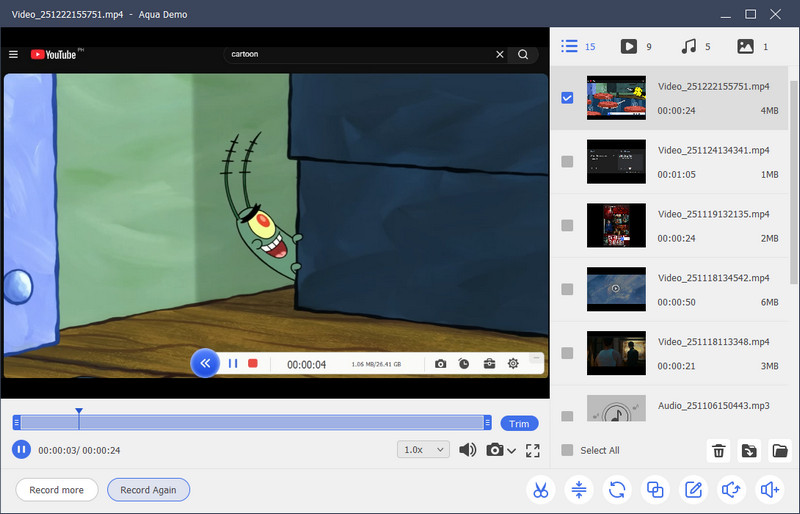Image resolution: width=800 pixels, height=514 pixels.
Task: Open thumbnail of Video_251222155751.mp4
Action: tap(616, 97)
